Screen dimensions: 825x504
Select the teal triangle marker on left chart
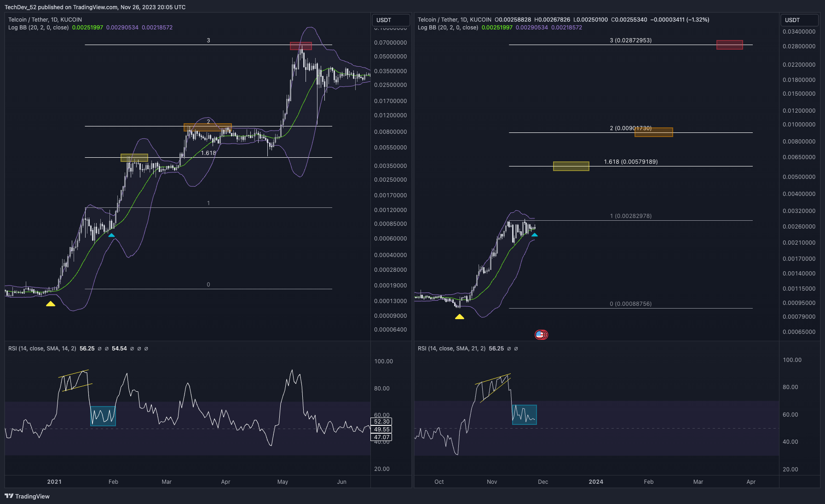112,235
